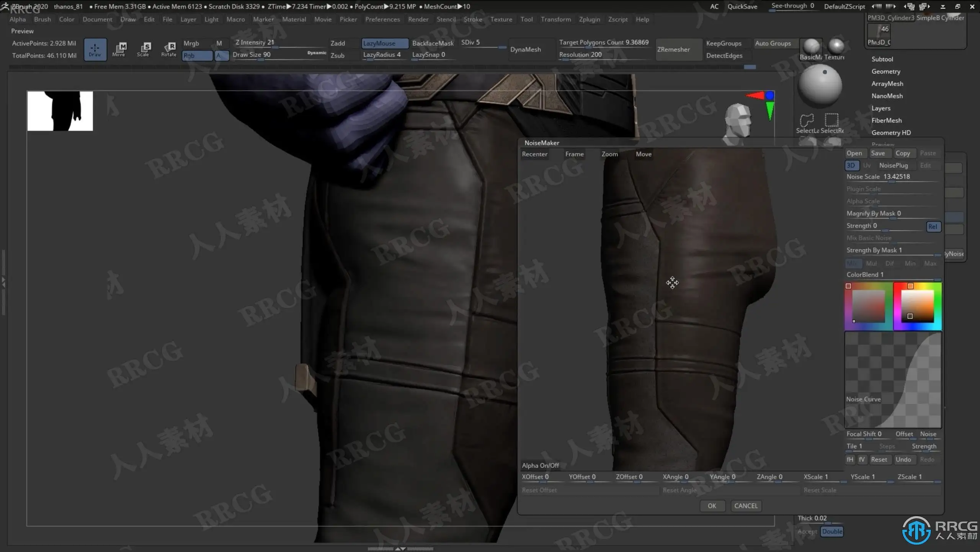The width and height of the screenshot is (980, 552).
Task: Expand the Subtool palette section
Action: (x=882, y=59)
